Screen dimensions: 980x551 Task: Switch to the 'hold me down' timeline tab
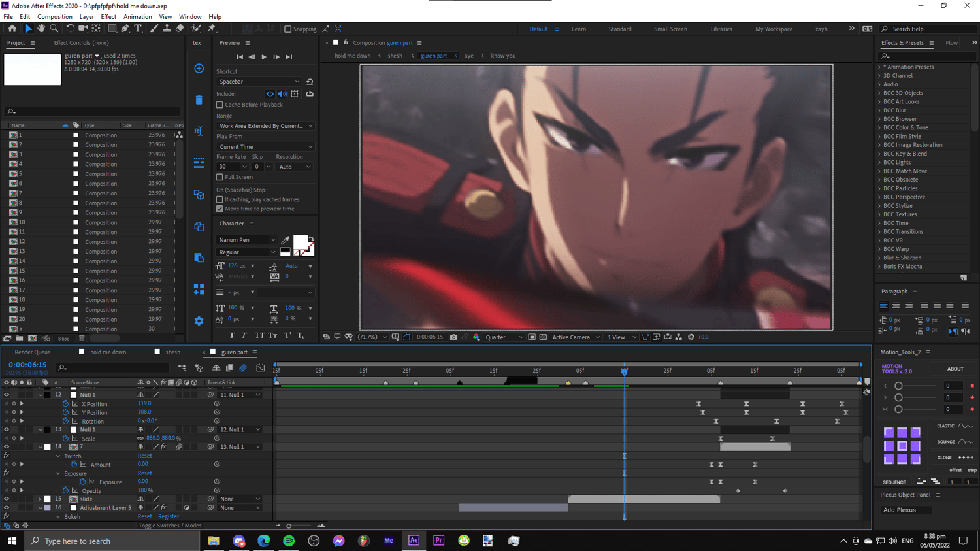(x=108, y=352)
